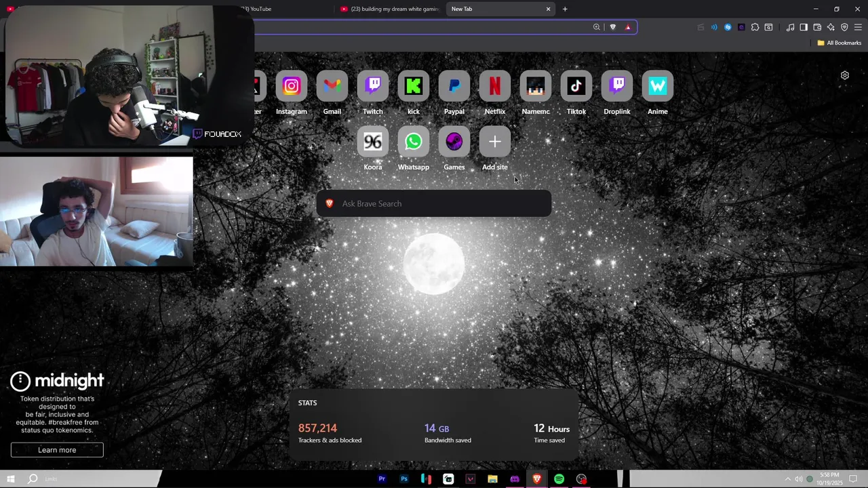Open the Windows notification center
The image size is (868, 488).
pyautogui.click(x=853, y=479)
